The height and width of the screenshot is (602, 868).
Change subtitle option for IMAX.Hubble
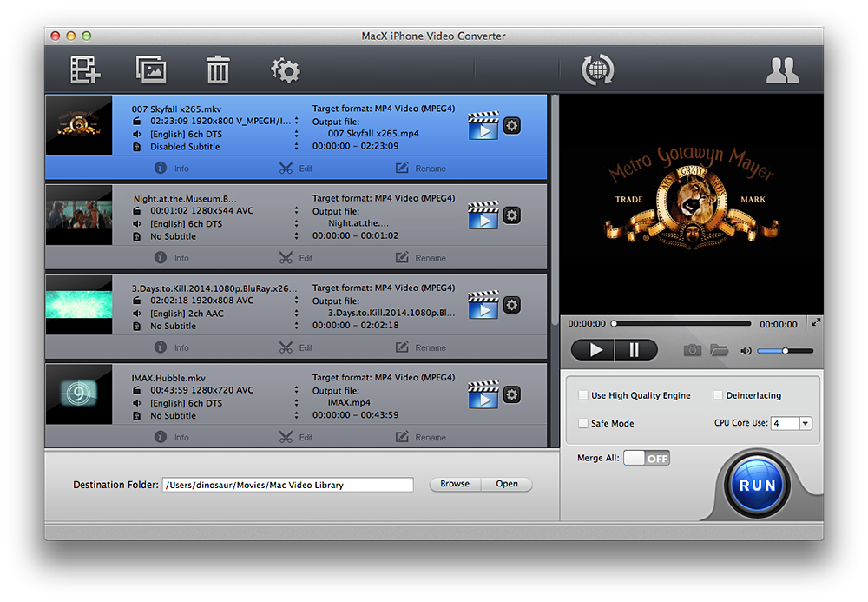tap(296, 416)
